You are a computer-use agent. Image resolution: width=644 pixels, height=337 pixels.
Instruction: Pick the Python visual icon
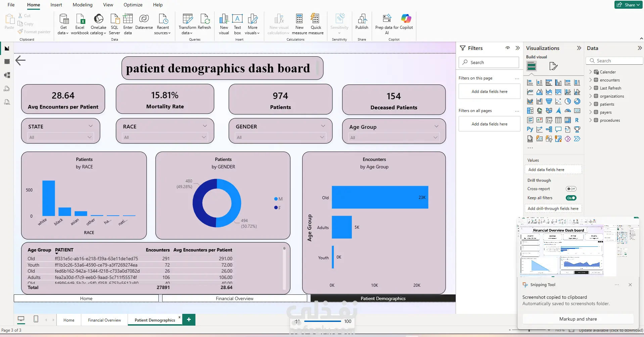530,129
